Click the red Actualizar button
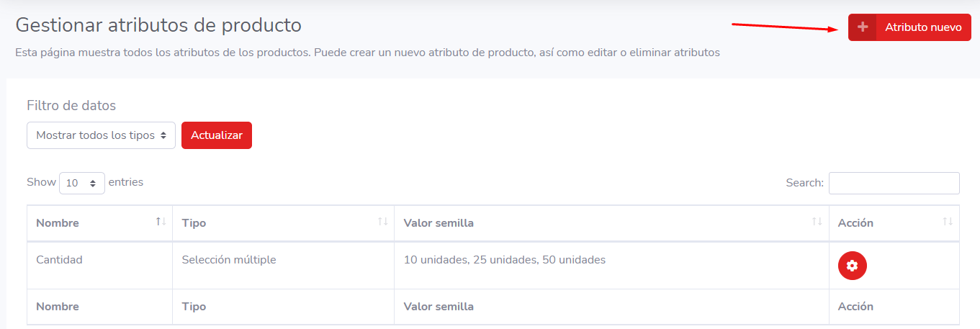 point(217,135)
